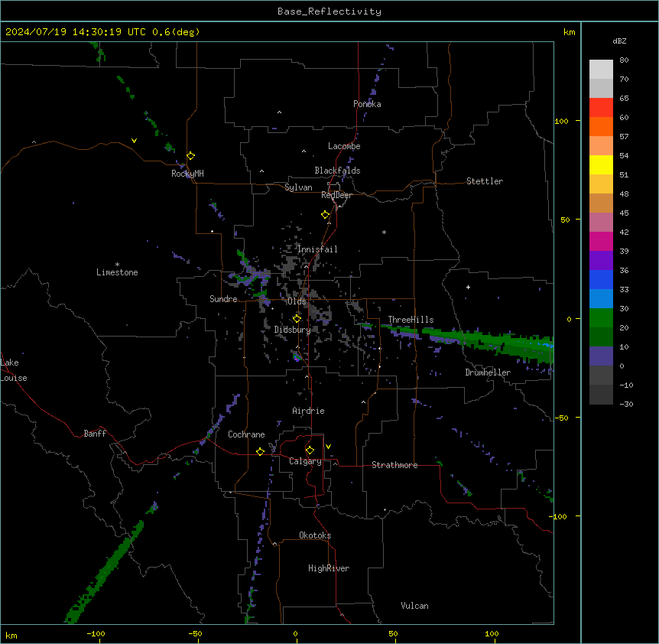Select the Stettler label
The image size is (659, 644).
(485, 181)
